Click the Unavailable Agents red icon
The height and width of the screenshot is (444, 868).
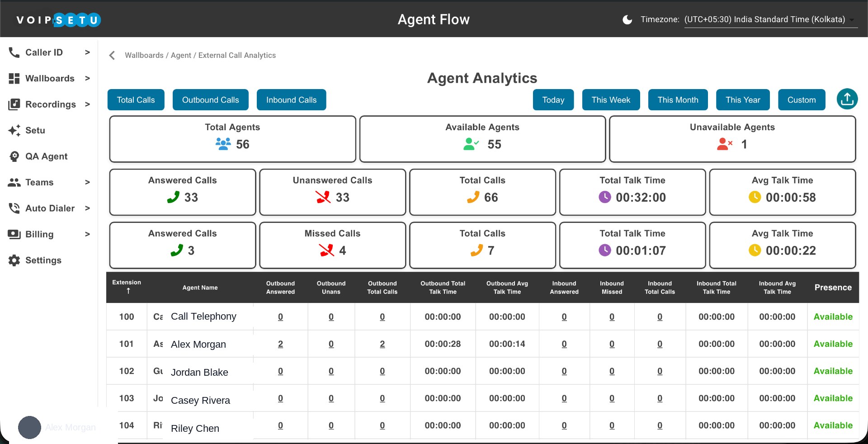pyautogui.click(x=725, y=144)
